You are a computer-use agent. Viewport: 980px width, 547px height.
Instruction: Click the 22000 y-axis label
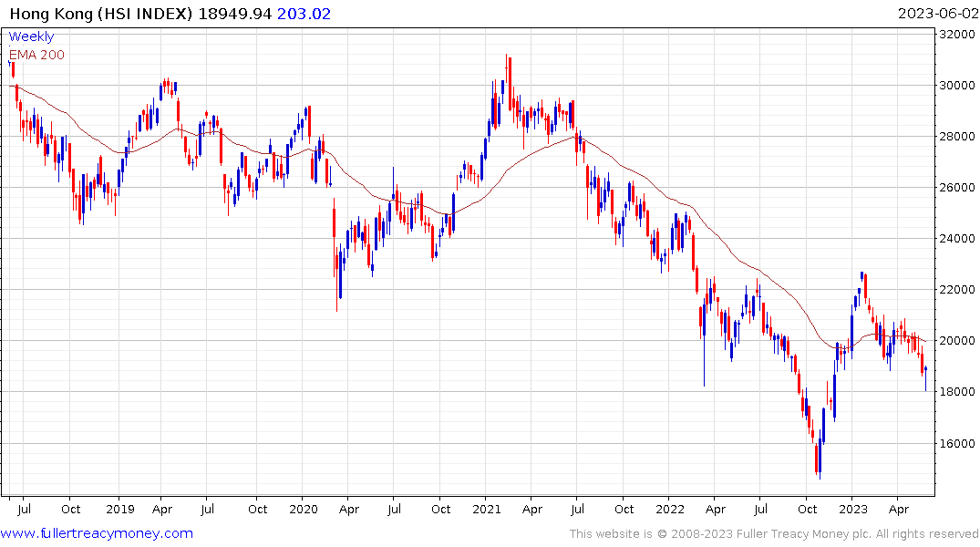pos(957,289)
